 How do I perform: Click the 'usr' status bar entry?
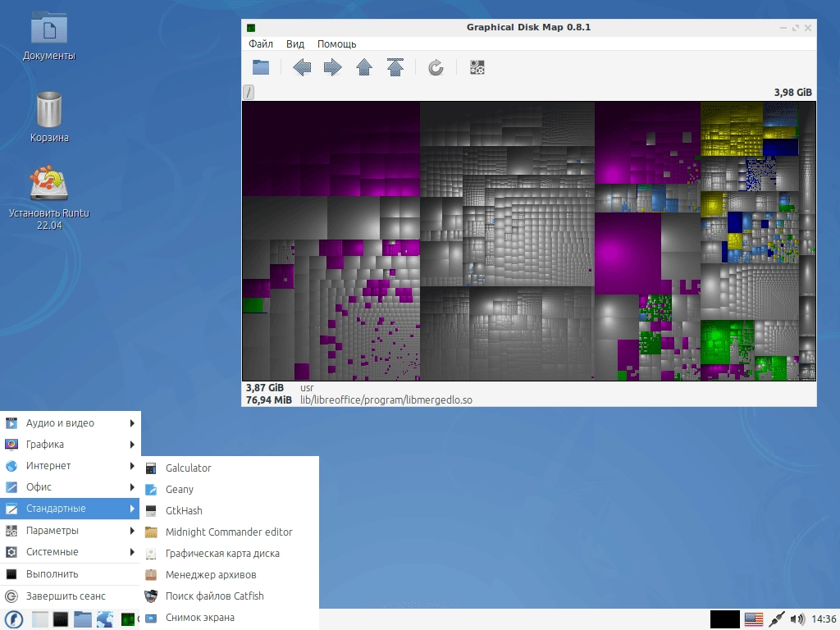point(307,387)
